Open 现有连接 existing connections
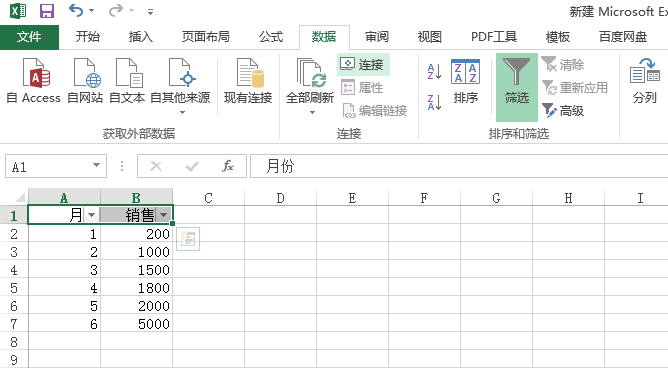668x368 pixels. pyautogui.click(x=248, y=81)
